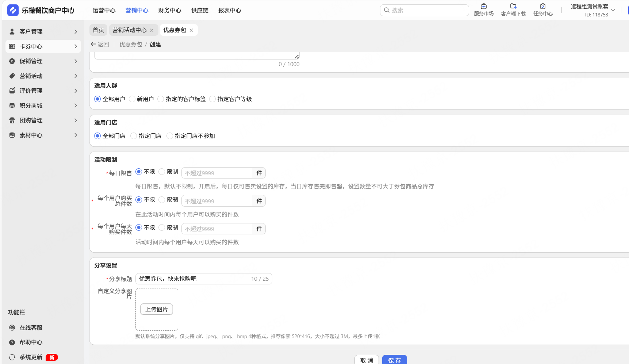Select 限制 for 每个用户购买总件数

162,200
